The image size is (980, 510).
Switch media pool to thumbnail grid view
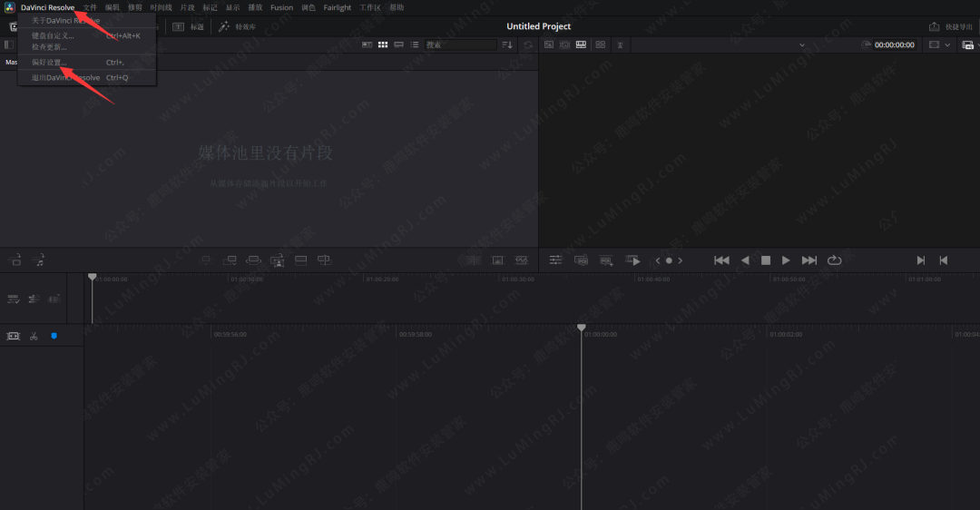coord(383,44)
